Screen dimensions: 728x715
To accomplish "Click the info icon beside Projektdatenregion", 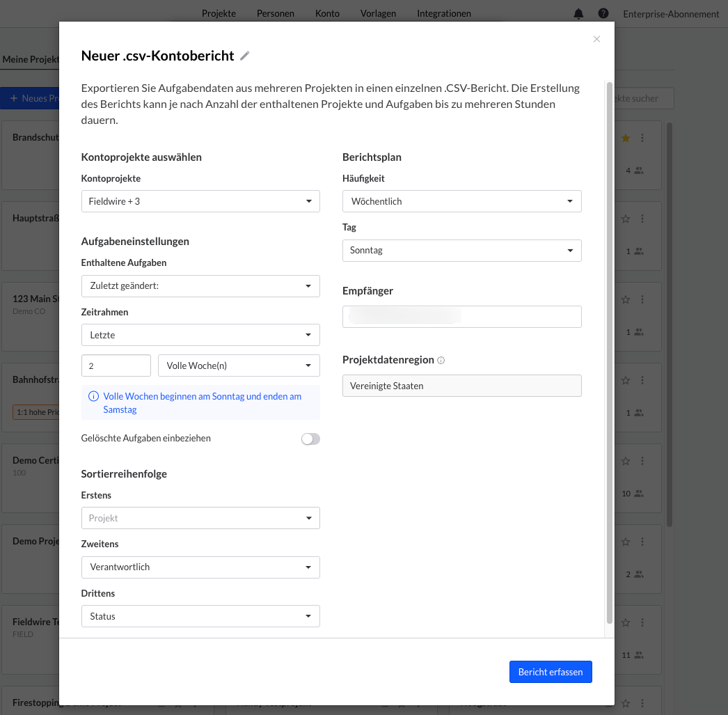I will pos(441,361).
